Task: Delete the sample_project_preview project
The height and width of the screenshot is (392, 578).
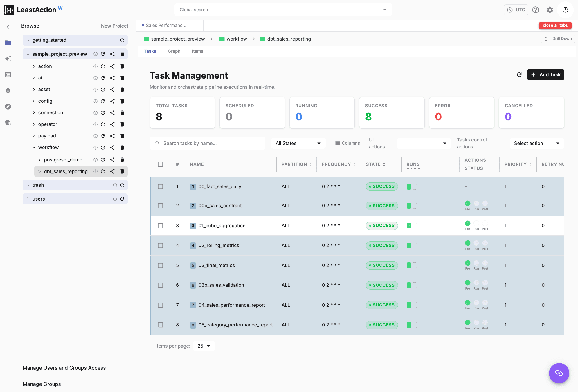Action: 122,54
